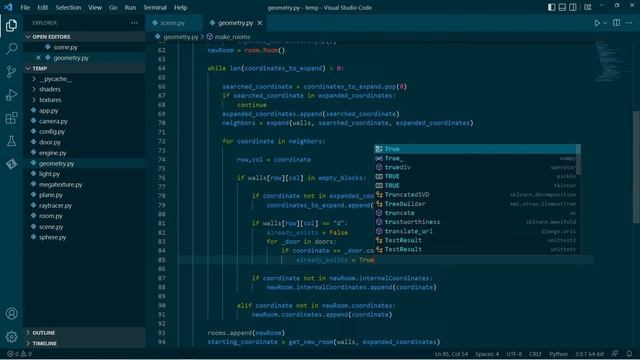Choose translate_url autocomplete suggestion
Image resolution: width=640 pixels, height=360 pixels.
tap(476, 231)
